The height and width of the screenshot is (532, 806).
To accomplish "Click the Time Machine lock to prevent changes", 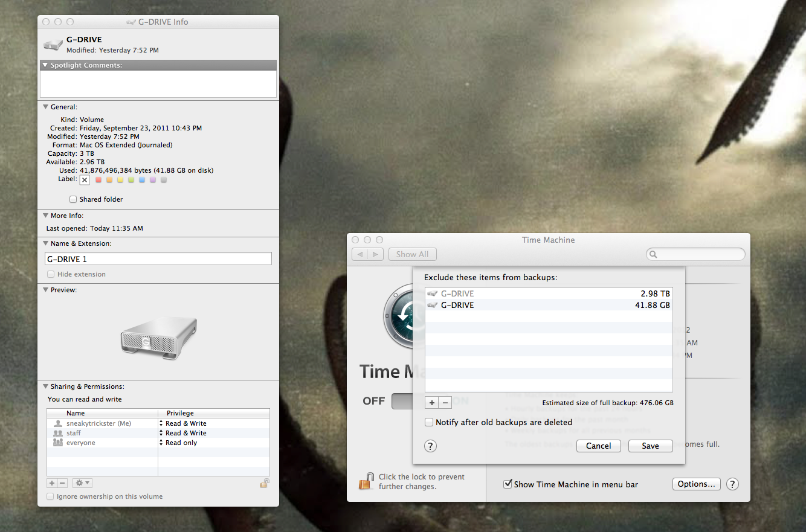I will pos(366,481).
